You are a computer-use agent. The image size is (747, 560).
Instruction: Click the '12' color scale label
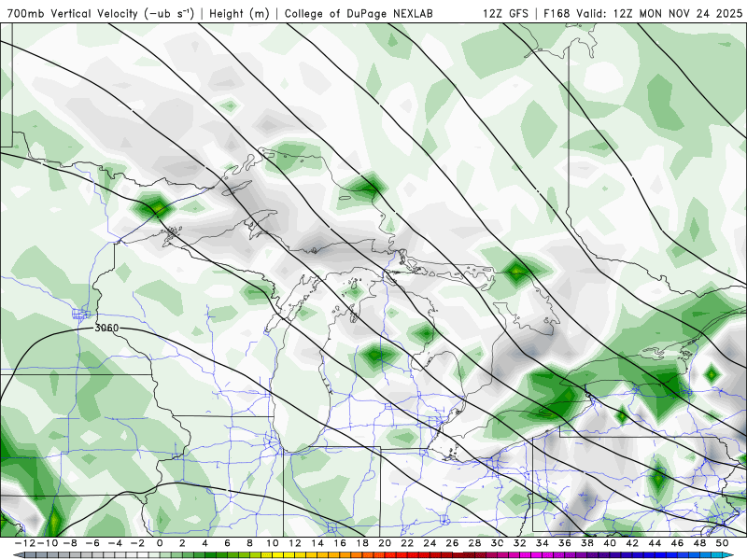click(x=295, y=543)
